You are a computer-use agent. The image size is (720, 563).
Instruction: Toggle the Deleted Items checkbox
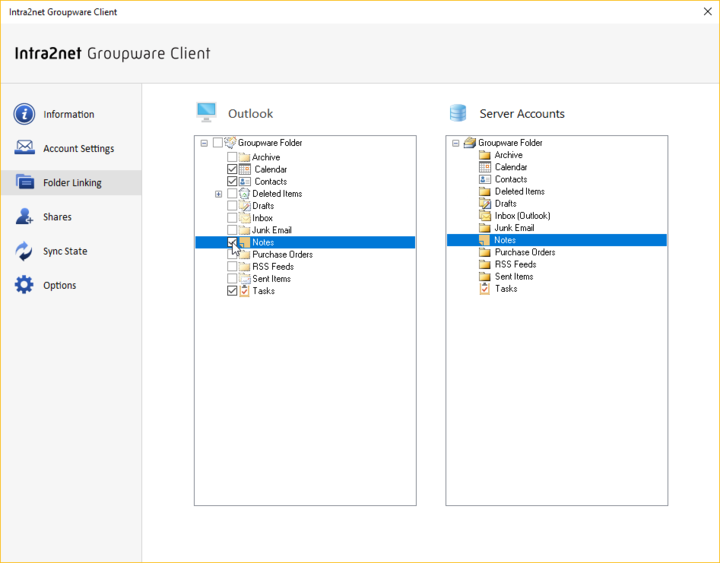(x=232, y=193)
